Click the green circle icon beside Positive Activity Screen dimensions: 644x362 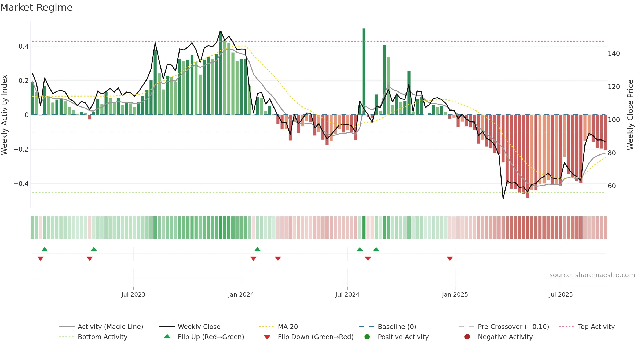pyautogui.click(x=367, y=337)
